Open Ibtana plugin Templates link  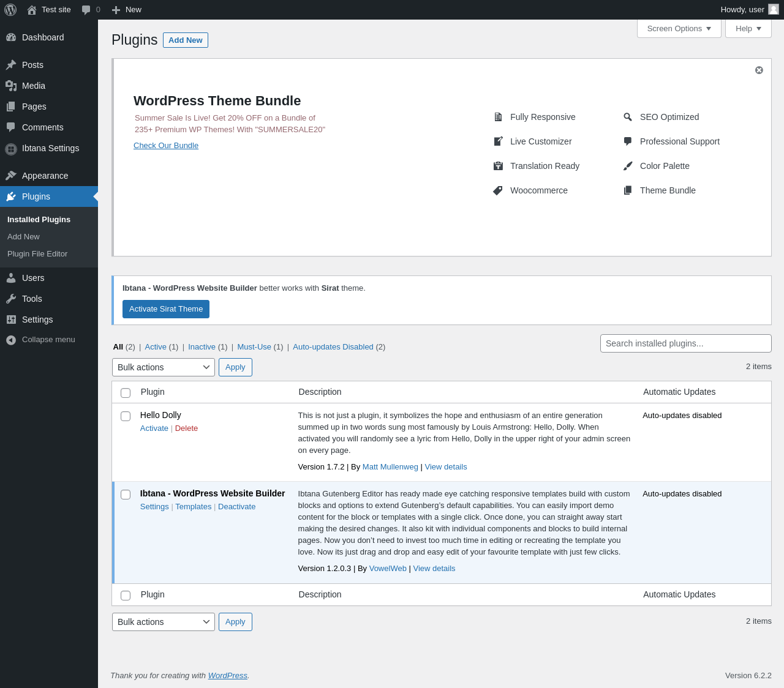click(194, 507)
